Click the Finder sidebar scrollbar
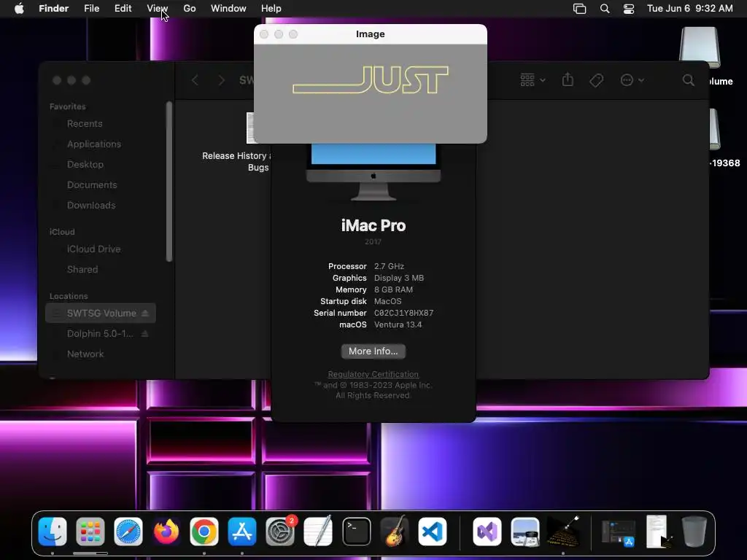This screenshot has width=747, height=560. 169,181
